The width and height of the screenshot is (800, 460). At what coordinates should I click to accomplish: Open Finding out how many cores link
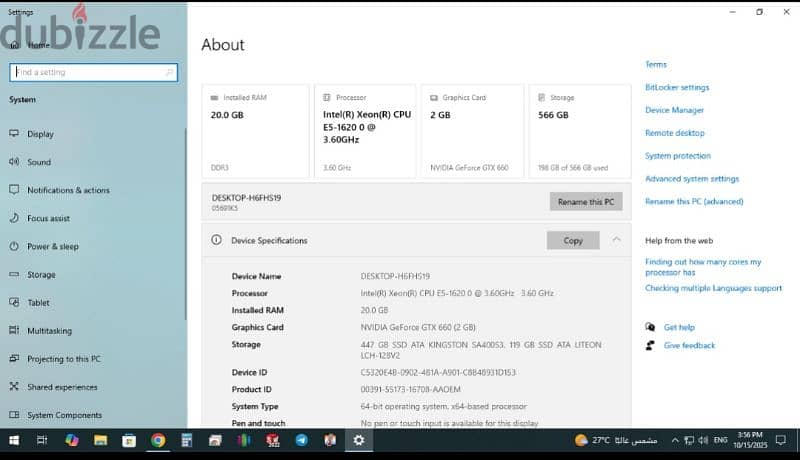(703, 267)
